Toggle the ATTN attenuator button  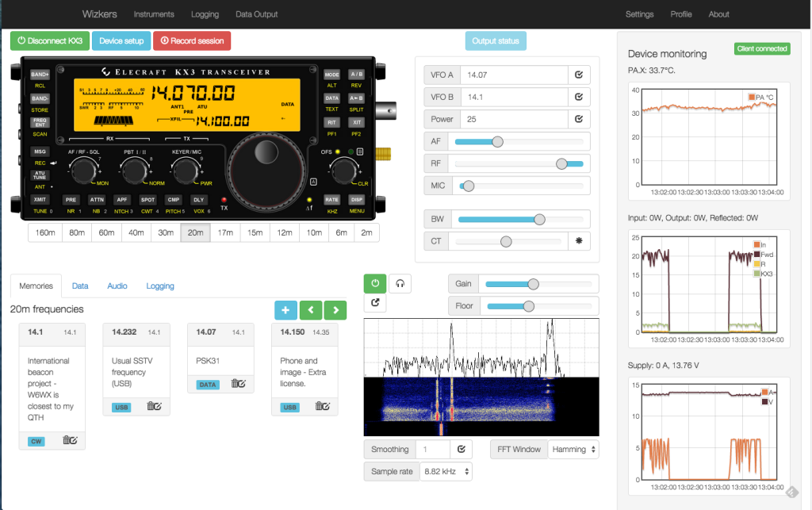(97, 199)
